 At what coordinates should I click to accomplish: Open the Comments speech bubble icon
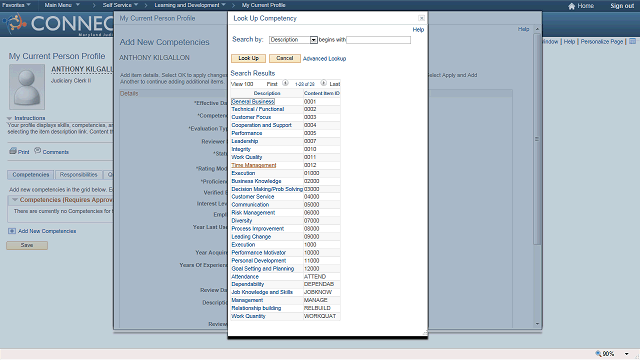coord(38,151)
